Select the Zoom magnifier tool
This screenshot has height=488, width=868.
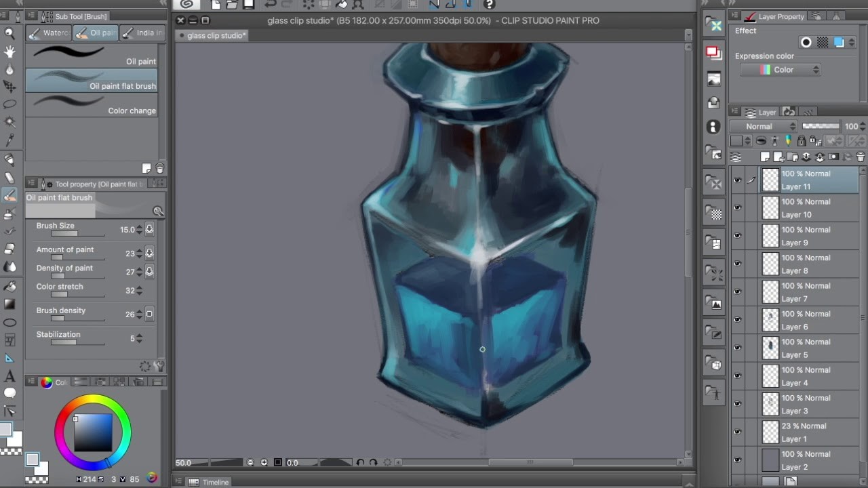click(x=9, y=31)
